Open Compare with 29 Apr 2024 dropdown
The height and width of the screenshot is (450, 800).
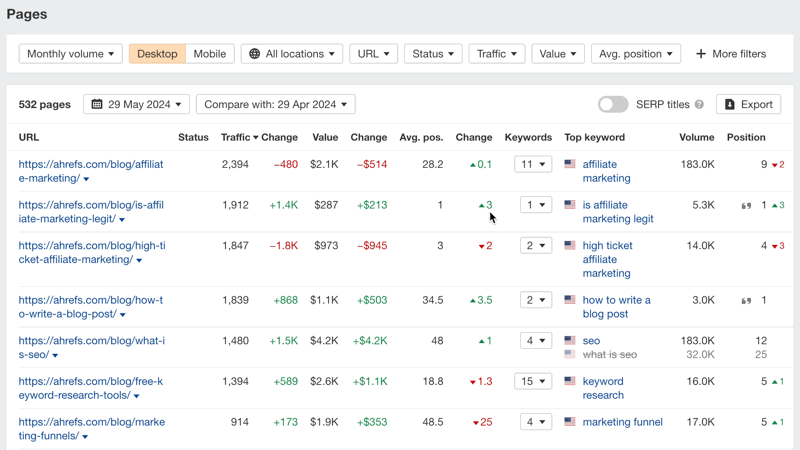tap(276, 104)
